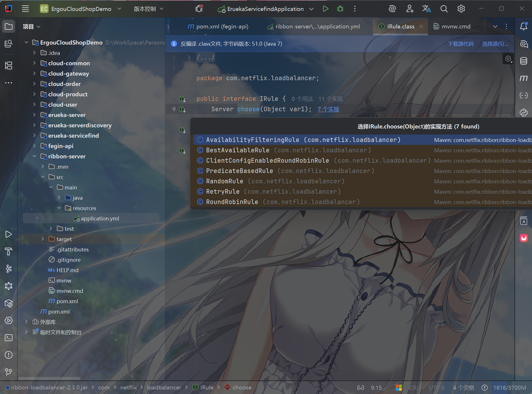532x394 pixels.
Task: Open the Git tool window
Action: coord(9,372)
